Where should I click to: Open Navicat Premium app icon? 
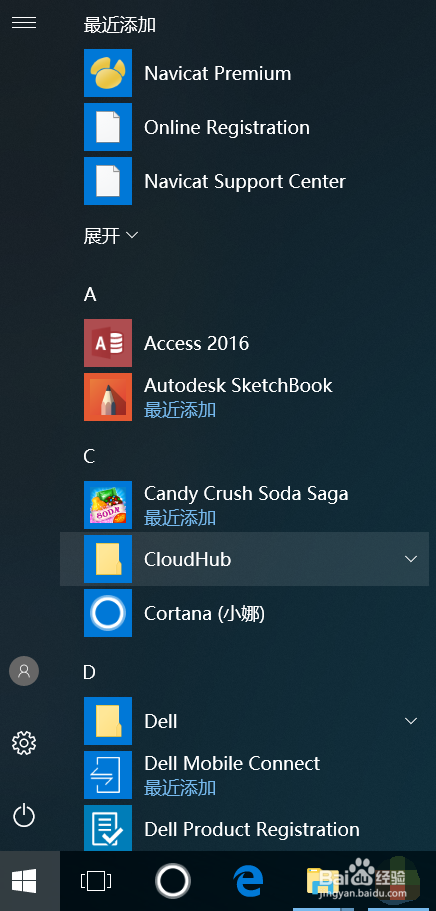[x=108, y=73]
